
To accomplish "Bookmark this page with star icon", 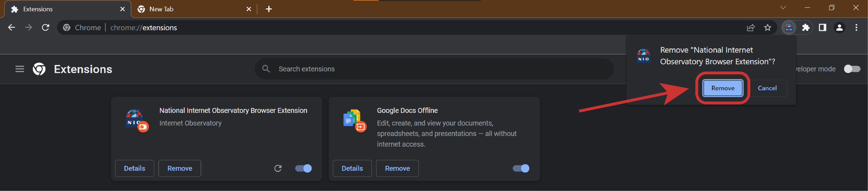I will (767, 28).
